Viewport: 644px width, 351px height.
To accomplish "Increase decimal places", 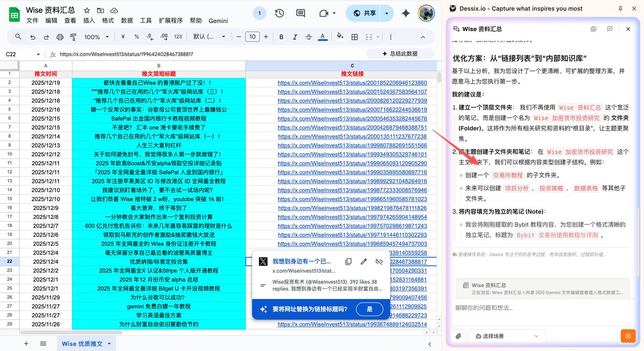I will coord(164,36).
